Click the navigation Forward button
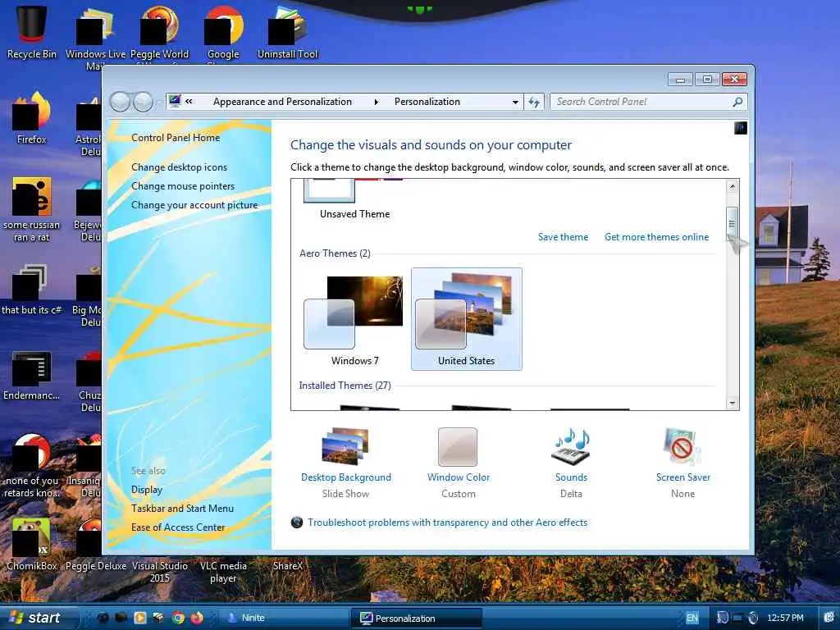The width and height of the screenshot is (840, 630). click(143, 102)
